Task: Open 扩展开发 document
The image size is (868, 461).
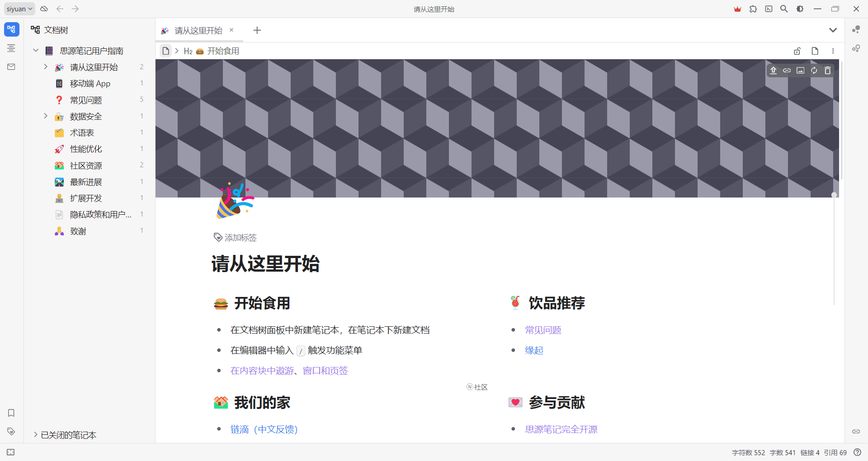Action: coord(86,198)
